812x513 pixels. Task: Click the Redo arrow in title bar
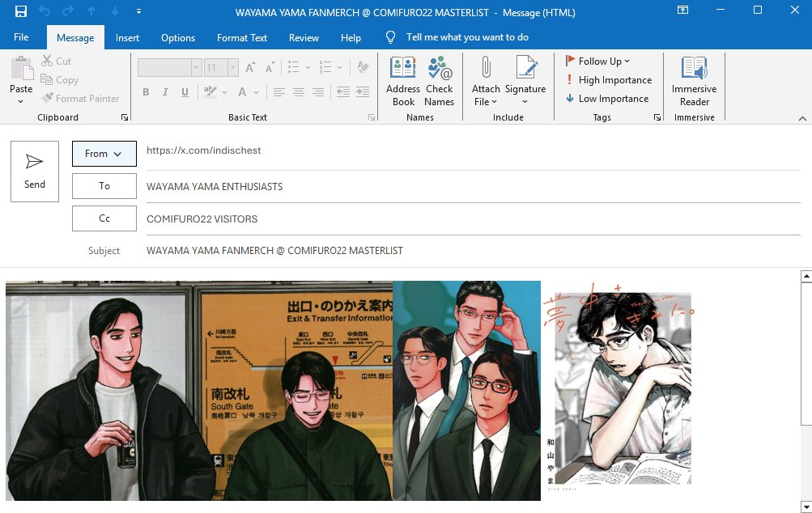coord(68,11)
